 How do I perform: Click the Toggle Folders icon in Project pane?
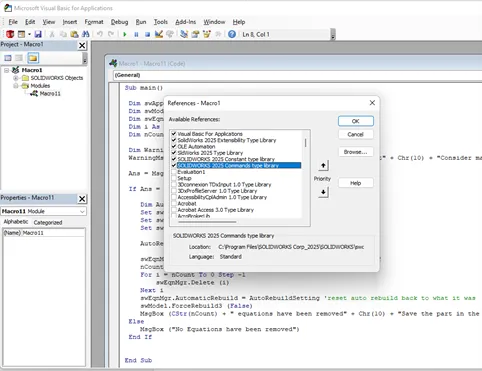point(33,58)
